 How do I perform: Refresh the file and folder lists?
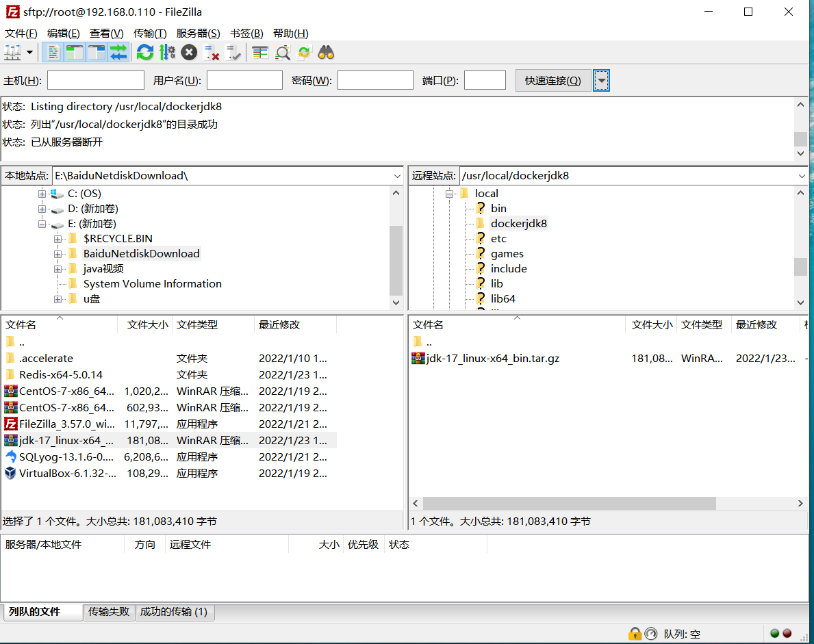145,53
